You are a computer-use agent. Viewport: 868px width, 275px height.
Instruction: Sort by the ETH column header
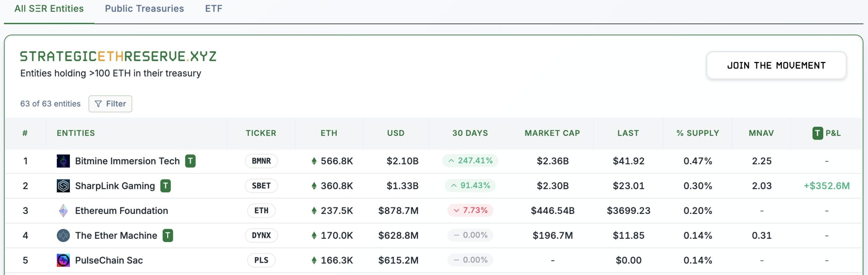[x=329, y=133]
